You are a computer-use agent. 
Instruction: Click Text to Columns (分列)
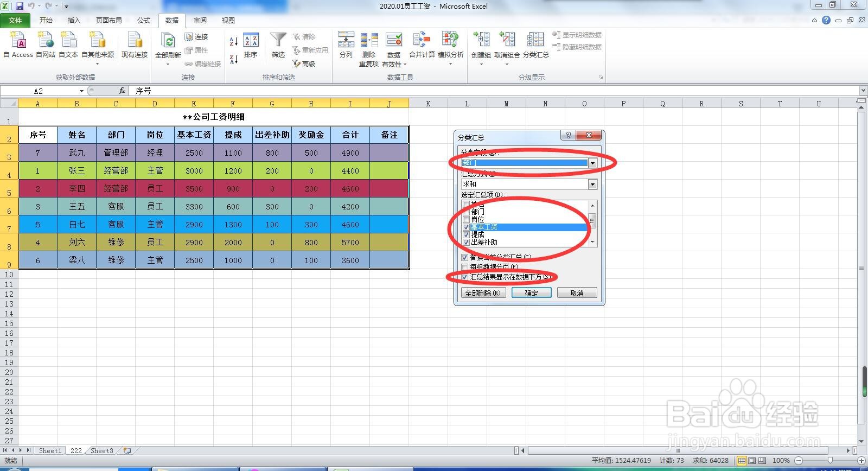coord(346,44)
